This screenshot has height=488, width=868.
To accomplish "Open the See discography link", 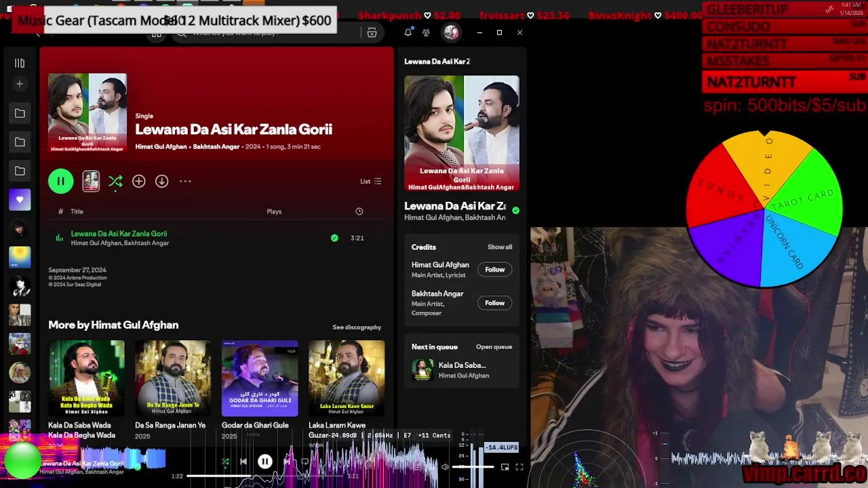I will click(357, 327).
